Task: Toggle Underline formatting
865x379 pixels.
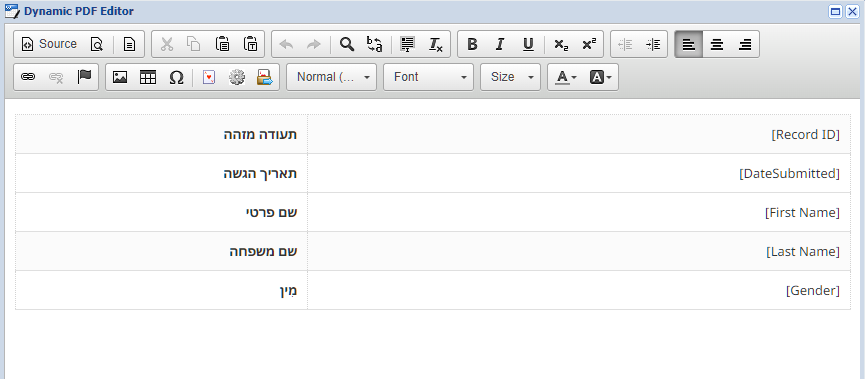Action: coord(528,44)
